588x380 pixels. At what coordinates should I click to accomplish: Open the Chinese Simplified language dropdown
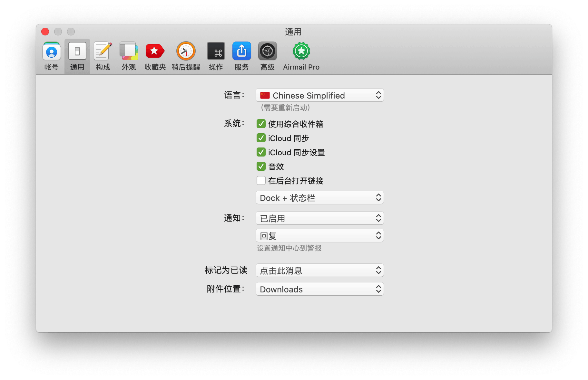pyautogui.click(x=319, y=95)
